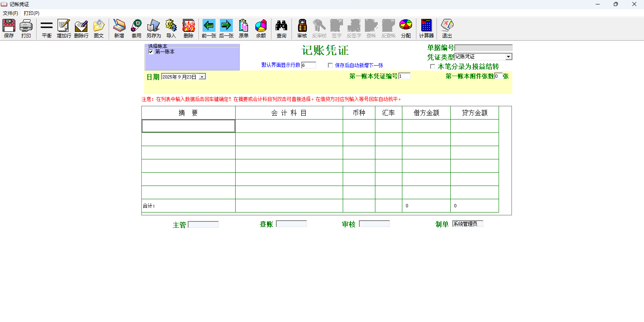This screenshot has height=322, width=644.
Task: Open the 凭证类型 dropdown list
Action: click(508, 57)
